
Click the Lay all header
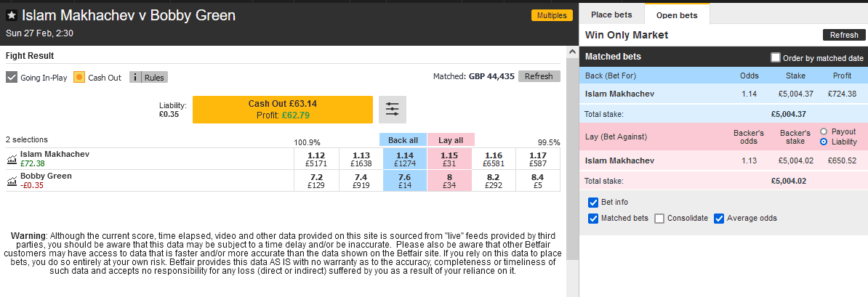click(451, 140)
